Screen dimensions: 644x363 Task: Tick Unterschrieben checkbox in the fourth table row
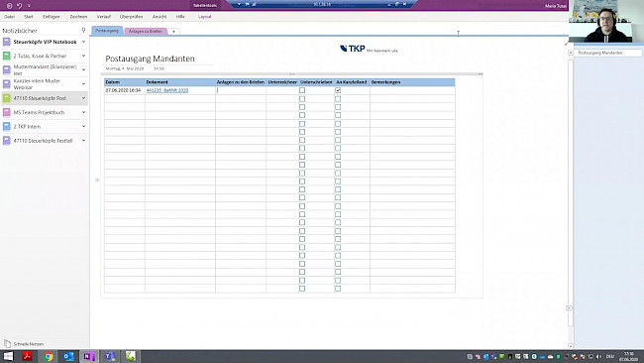coord(302,115)
